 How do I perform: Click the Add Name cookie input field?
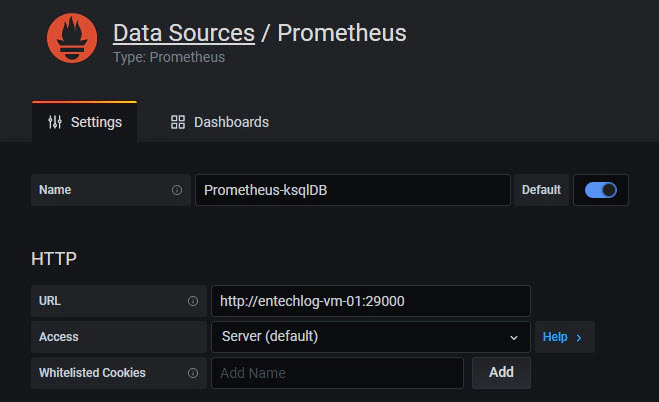[337, 373]
